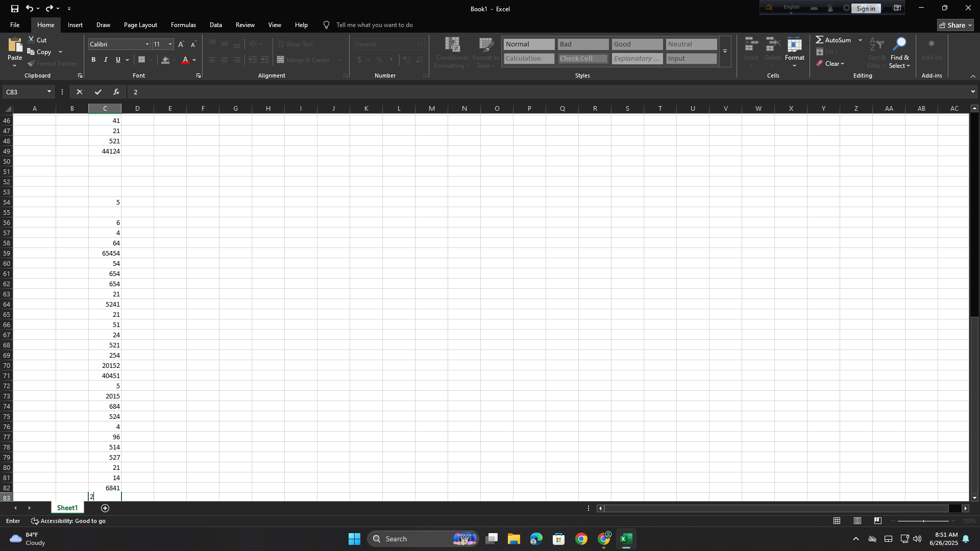Open the AutoSum dropdown arrow
This screenshot has width=980, height=551.
(x=860, y=40)
